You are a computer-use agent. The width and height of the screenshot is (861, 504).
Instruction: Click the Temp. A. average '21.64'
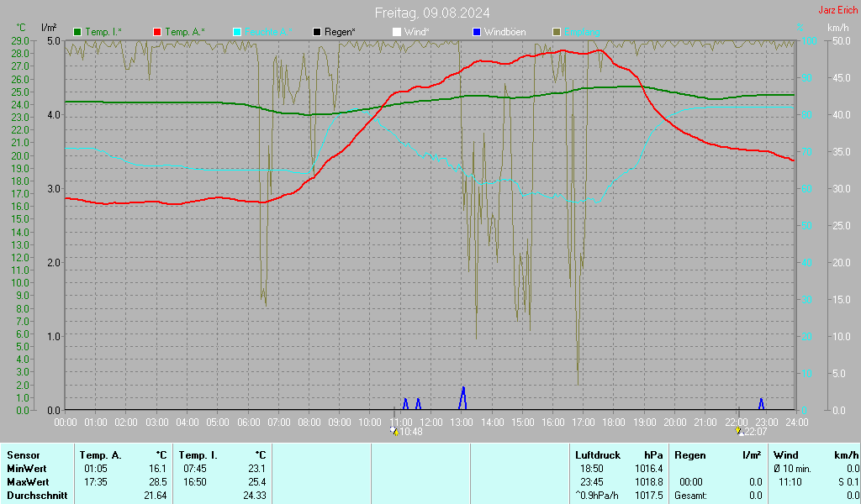(x=155, y=496)
